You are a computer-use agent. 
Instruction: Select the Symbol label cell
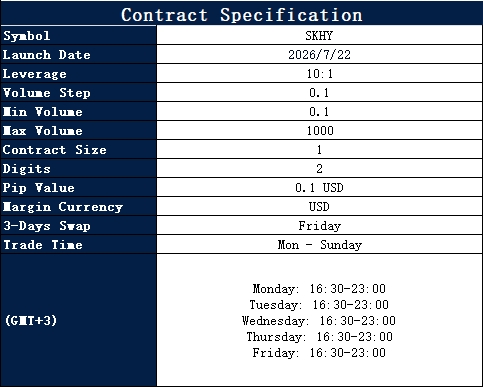pos(78,35)
